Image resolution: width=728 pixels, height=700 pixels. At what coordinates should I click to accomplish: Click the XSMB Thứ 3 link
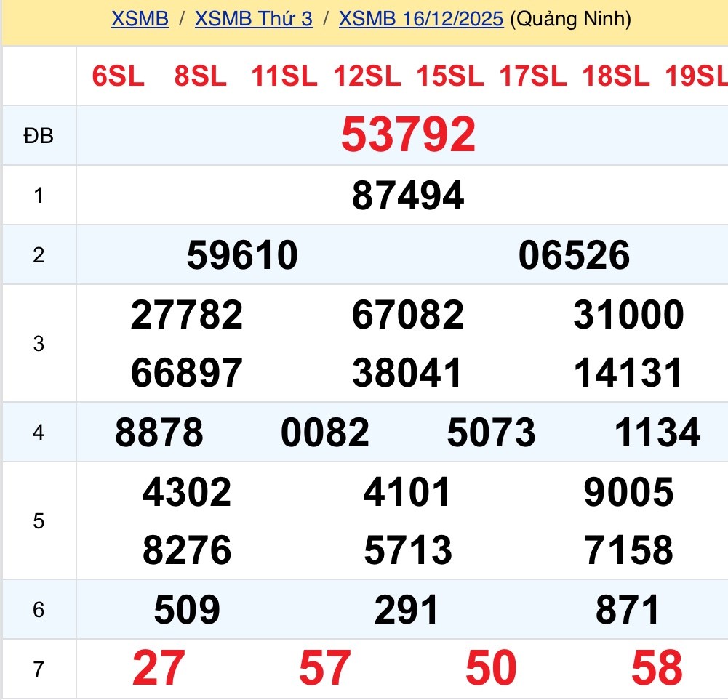coord(253,19)
